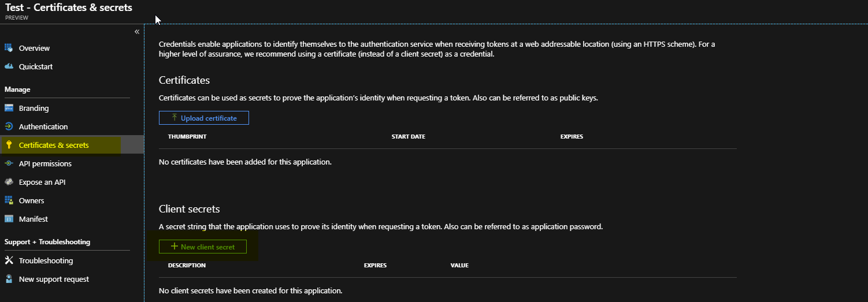Click the API permissions icon

(x=9, y=163)
